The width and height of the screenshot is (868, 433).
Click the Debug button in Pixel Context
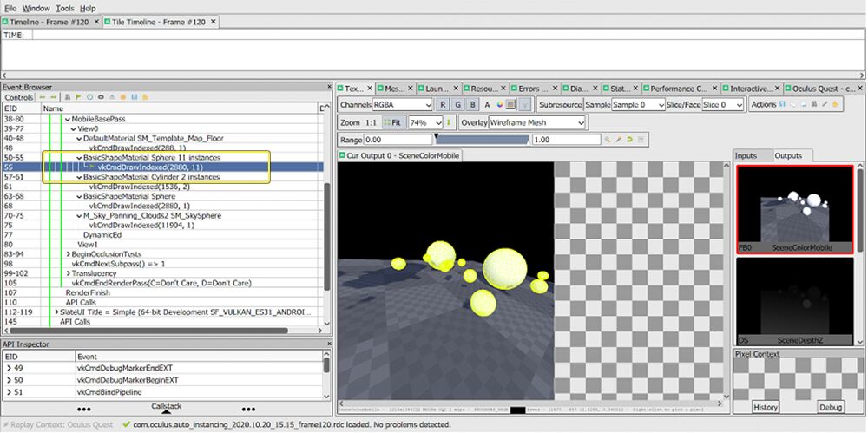[832, 407]
